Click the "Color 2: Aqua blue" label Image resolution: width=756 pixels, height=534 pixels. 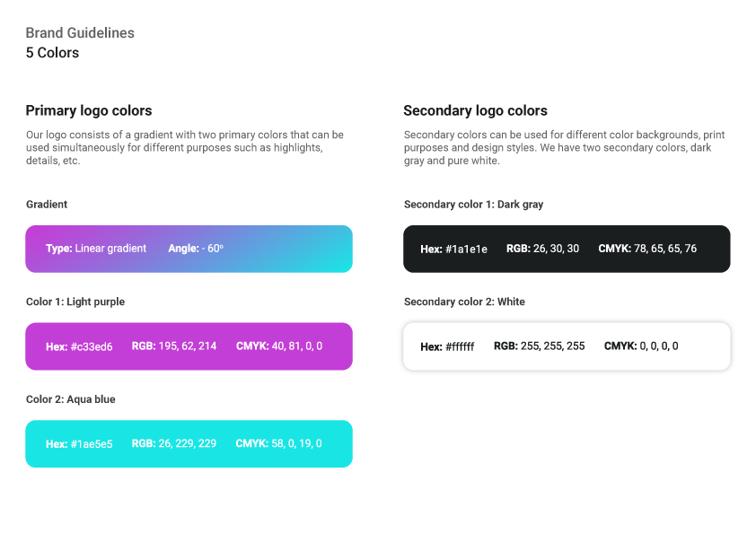(71, 399)
